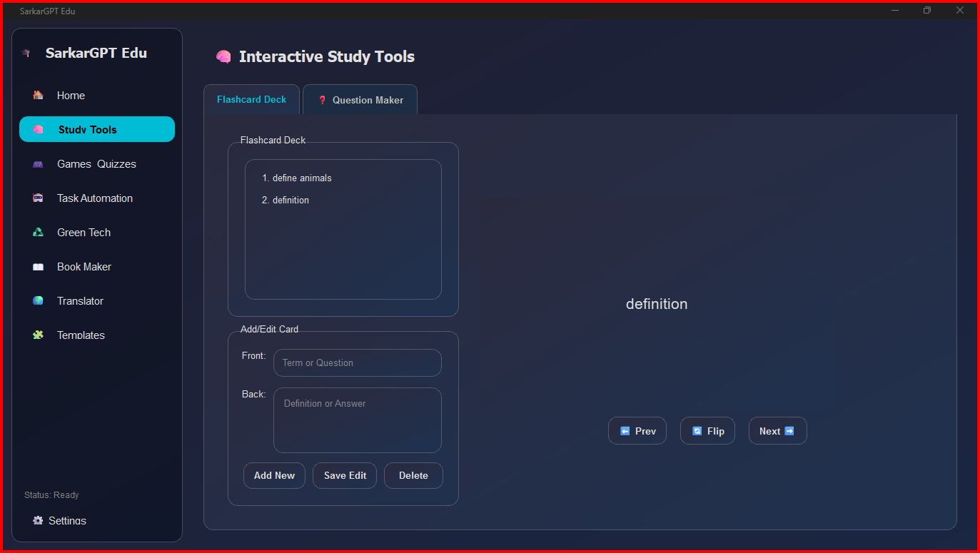The height and width of the screenshot is (553, 980).
Task: Click the question mark icon on Question Maker
Action: (x=322, y=100)
